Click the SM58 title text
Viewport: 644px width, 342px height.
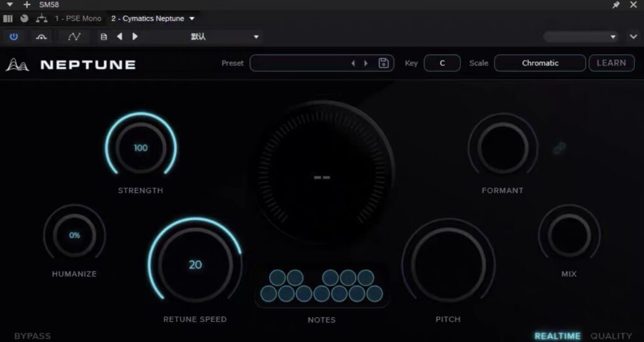pos(49,5)
